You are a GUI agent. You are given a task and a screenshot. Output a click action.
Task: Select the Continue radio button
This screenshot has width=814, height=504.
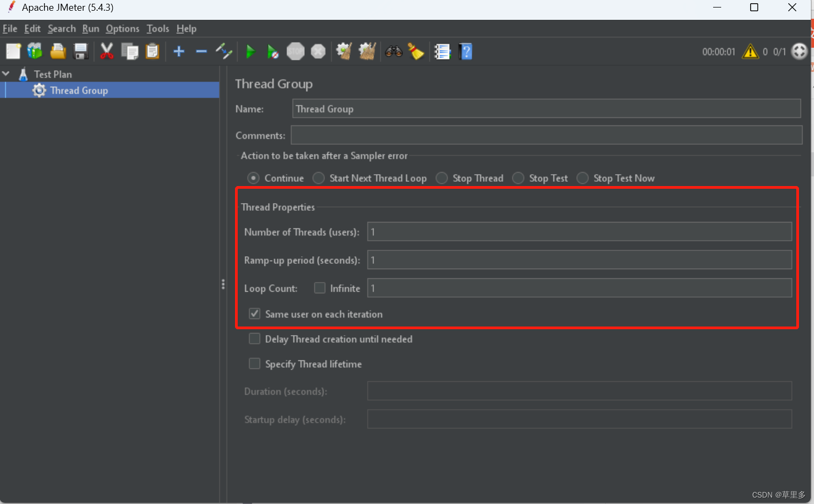coord(253,178)
